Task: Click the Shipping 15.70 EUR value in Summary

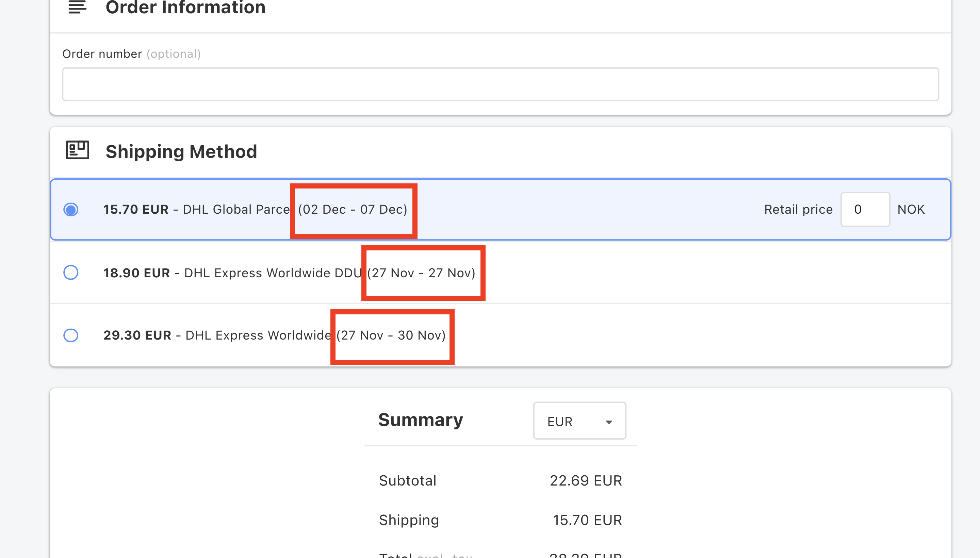Action: tap(587, 520)
